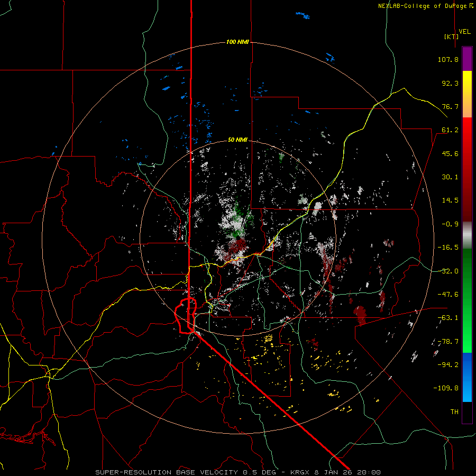Click the -109.8 legend value
This screenshot has width=476, height=476.
pyautogui.click(x=446, y=388)
